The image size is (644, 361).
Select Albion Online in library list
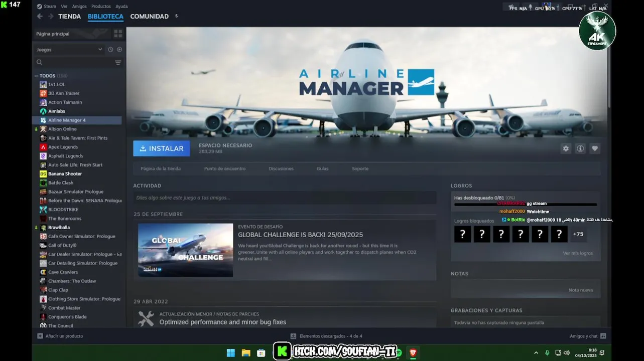pyautogui.click(x=62, y=129)
